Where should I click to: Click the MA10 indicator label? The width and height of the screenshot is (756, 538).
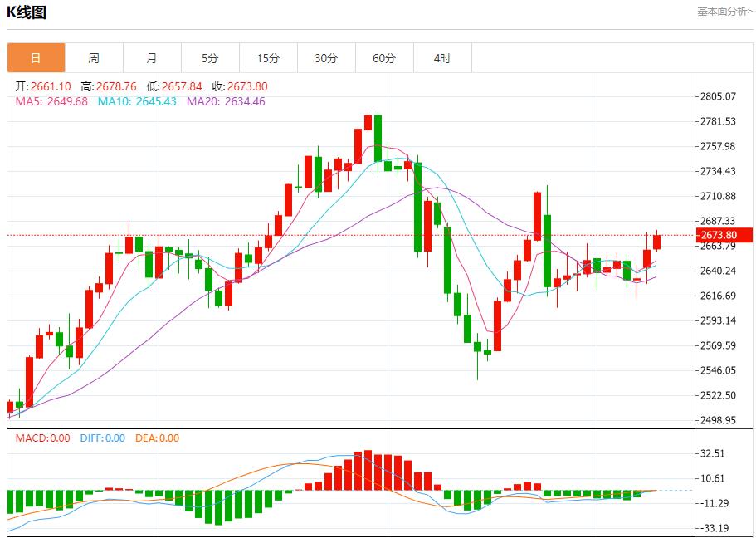click(137, 101)
